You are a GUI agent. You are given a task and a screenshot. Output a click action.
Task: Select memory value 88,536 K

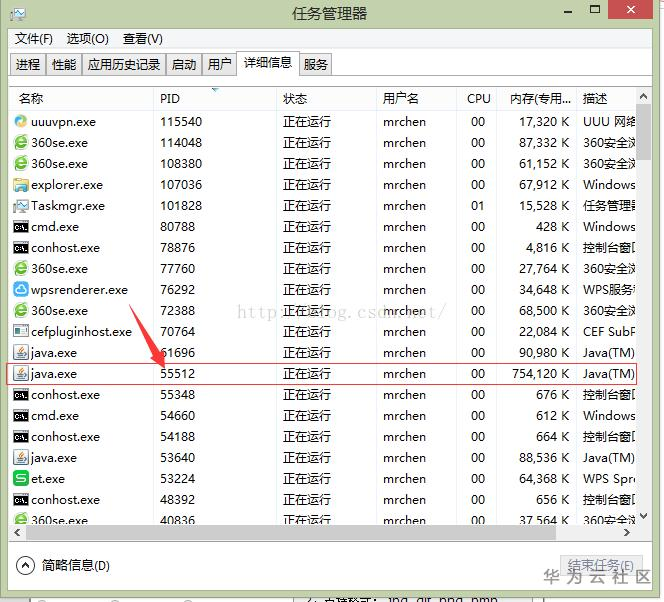544,458
